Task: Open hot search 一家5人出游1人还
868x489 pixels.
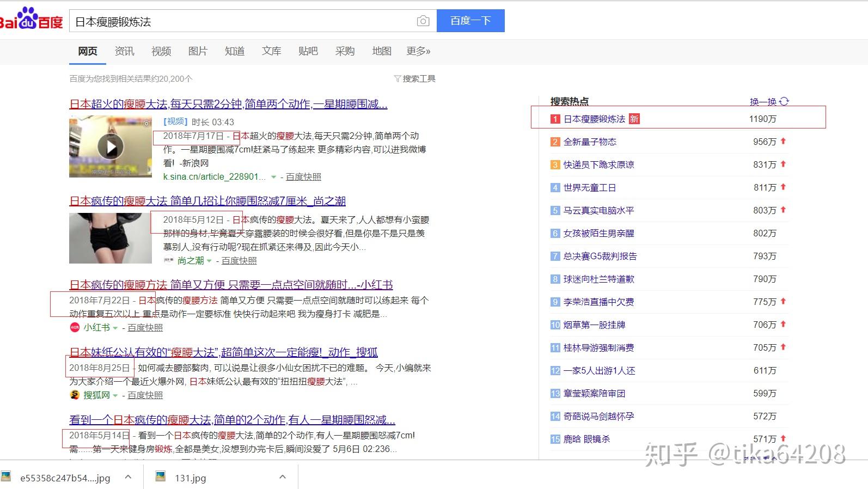Action: point(599,370)
